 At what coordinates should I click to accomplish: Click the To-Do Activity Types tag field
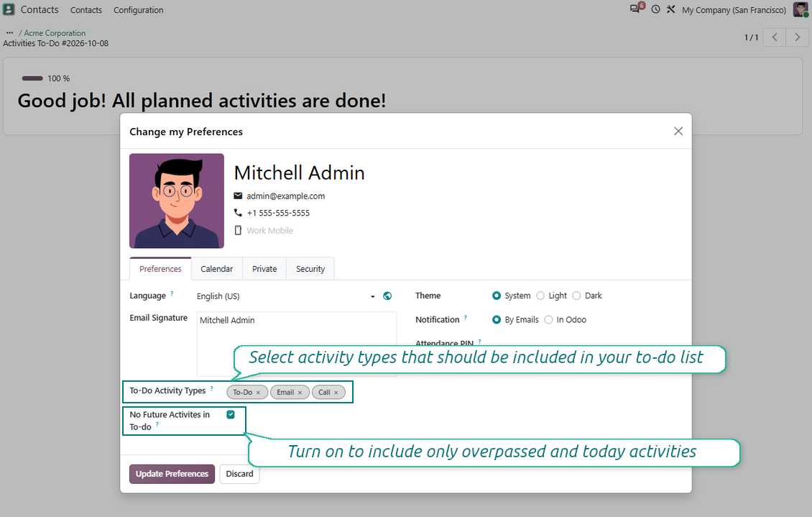click(x=287, y=392)
